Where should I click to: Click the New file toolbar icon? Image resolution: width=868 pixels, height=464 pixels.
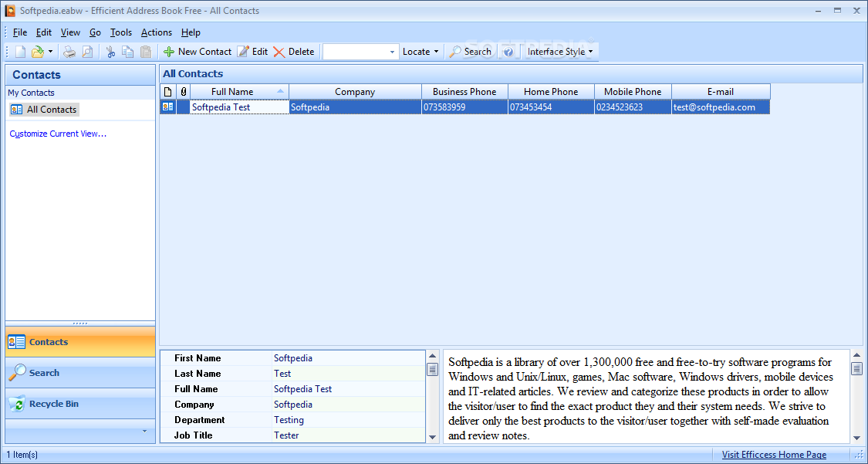[x=21, y=52]
